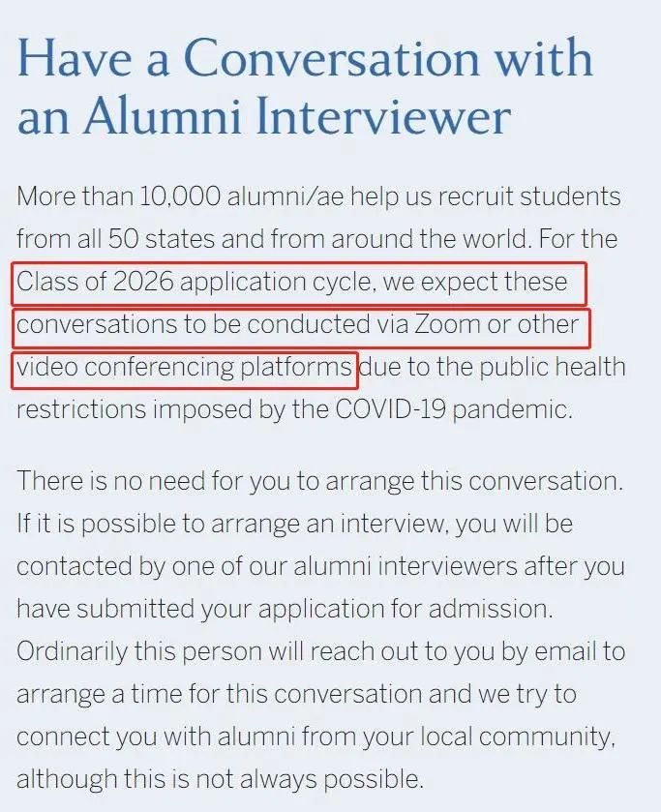Click the word 'alumni/ae'
661x812 pixels.
pos(285,196)
